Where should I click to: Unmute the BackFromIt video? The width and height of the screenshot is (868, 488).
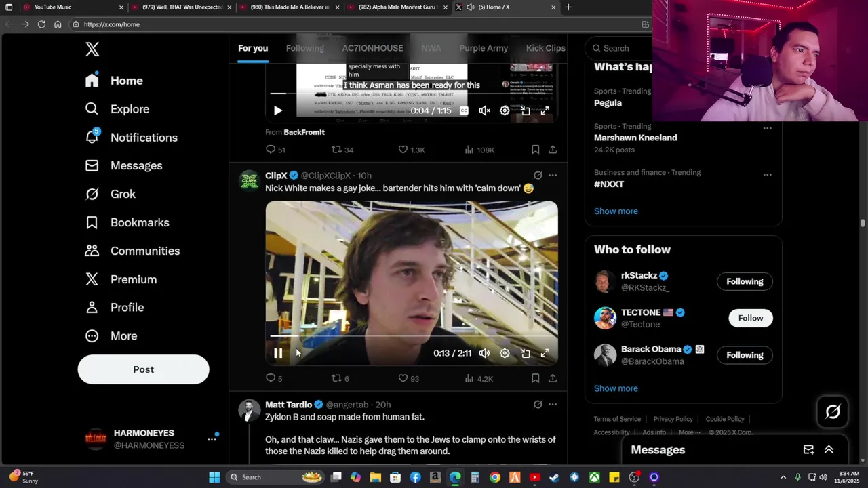[484, 110]
